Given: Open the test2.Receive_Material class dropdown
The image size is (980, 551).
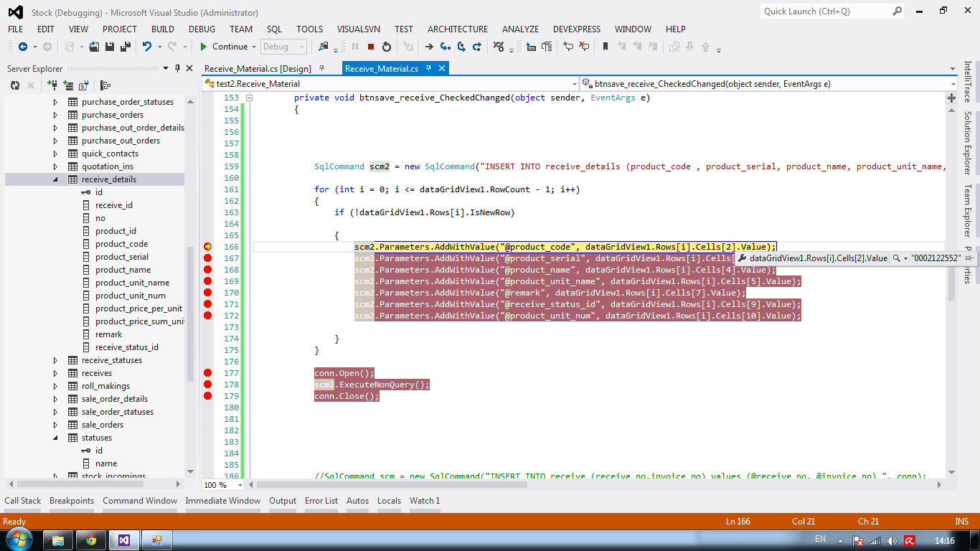Looking at the screenshot, I should point(574,84).
